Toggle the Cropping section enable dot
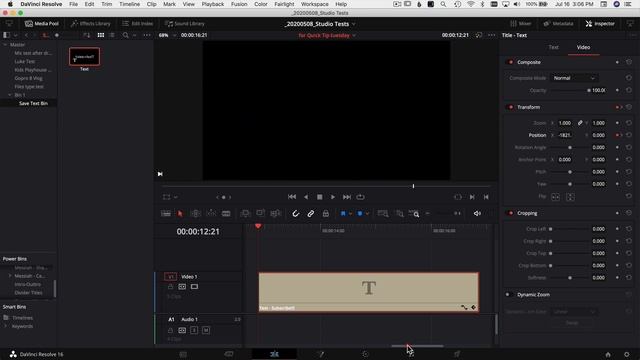Screen dimensions: 640x360 tap(510, 213)
